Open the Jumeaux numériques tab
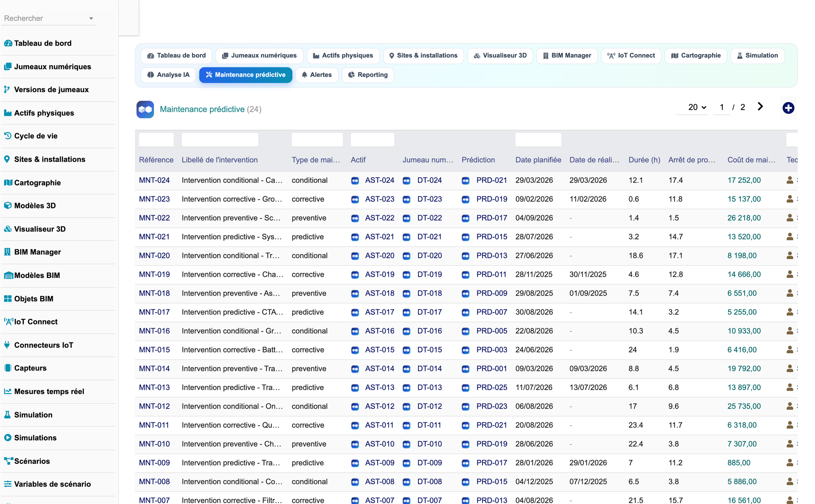Viewport: 815px width, 504px height. (x=259, y=56)
